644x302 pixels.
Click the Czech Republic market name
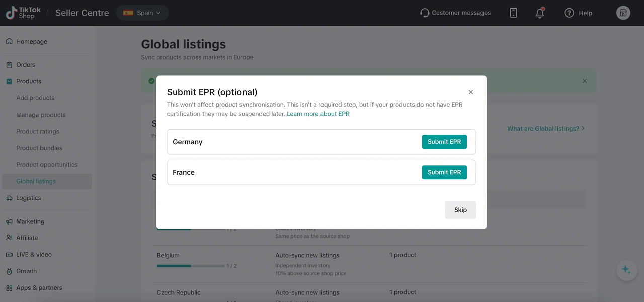(179, 292)
